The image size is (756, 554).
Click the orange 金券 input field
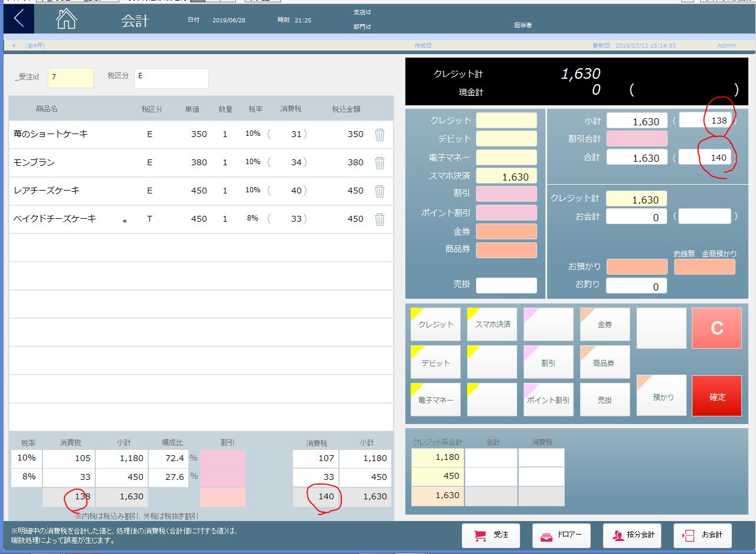[507, 231]
